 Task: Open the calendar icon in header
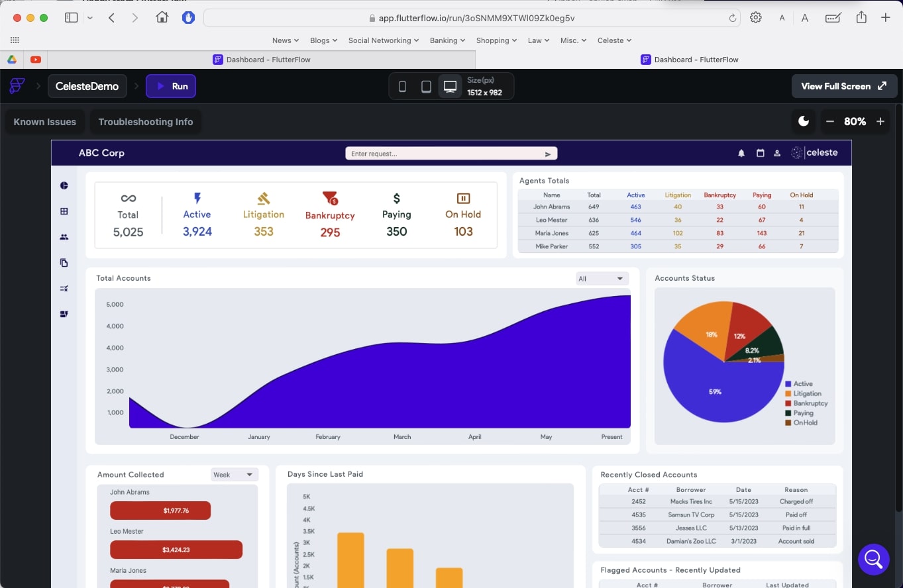point(760,153)
